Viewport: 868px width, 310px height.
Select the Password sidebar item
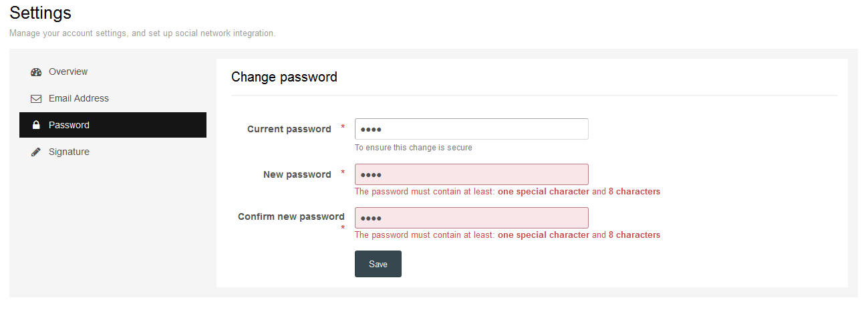point(113,125)
